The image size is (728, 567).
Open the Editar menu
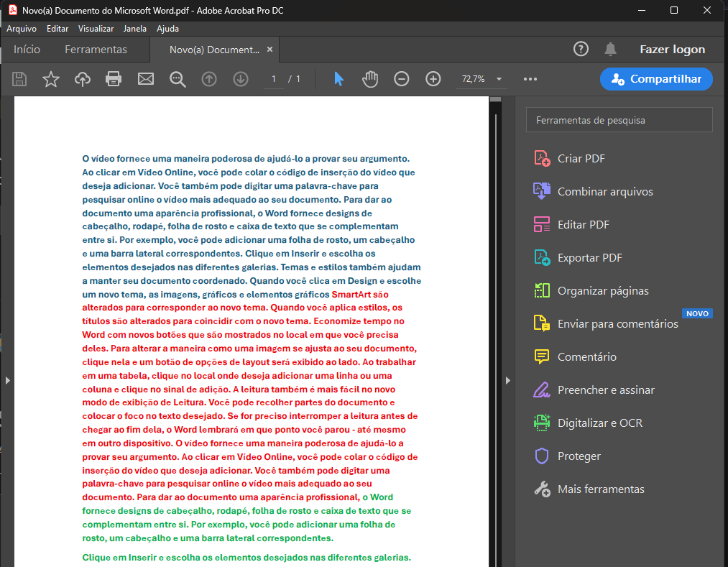click(57, 29)
